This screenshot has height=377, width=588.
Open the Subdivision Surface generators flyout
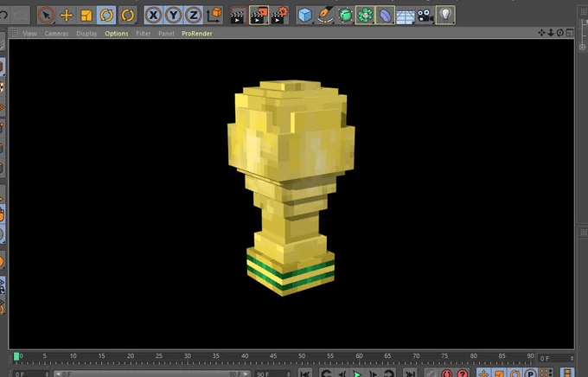pos(345,16)
